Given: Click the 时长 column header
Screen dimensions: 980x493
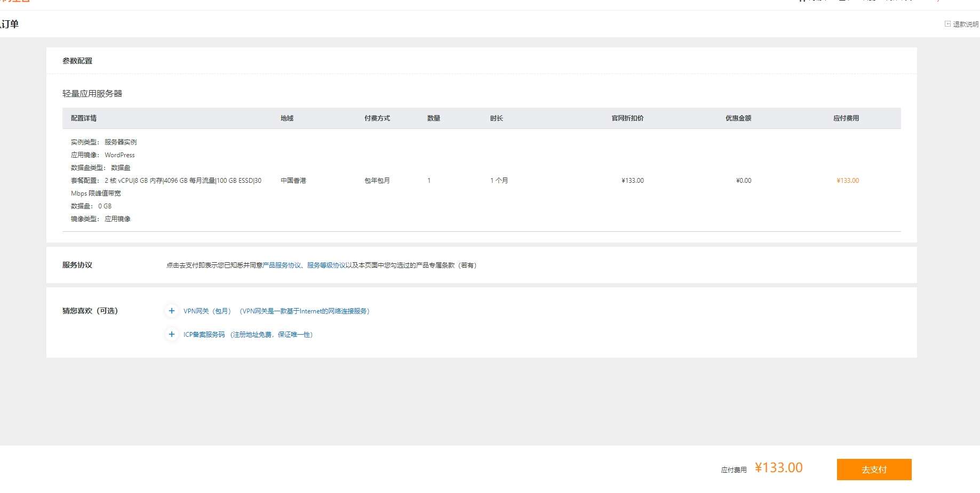Looking at the screenshot, I should pyautogui.click(x=497, y=118).
